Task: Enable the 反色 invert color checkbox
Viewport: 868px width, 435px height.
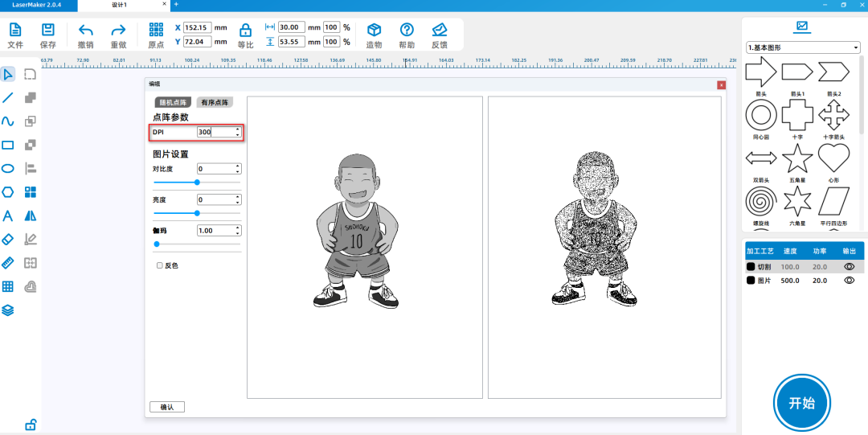Action: pyautogui.click(x=160, y=265)
